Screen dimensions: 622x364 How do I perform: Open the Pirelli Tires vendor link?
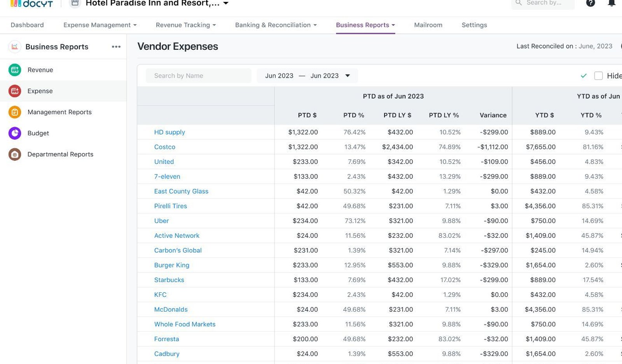tap(171, 206)
